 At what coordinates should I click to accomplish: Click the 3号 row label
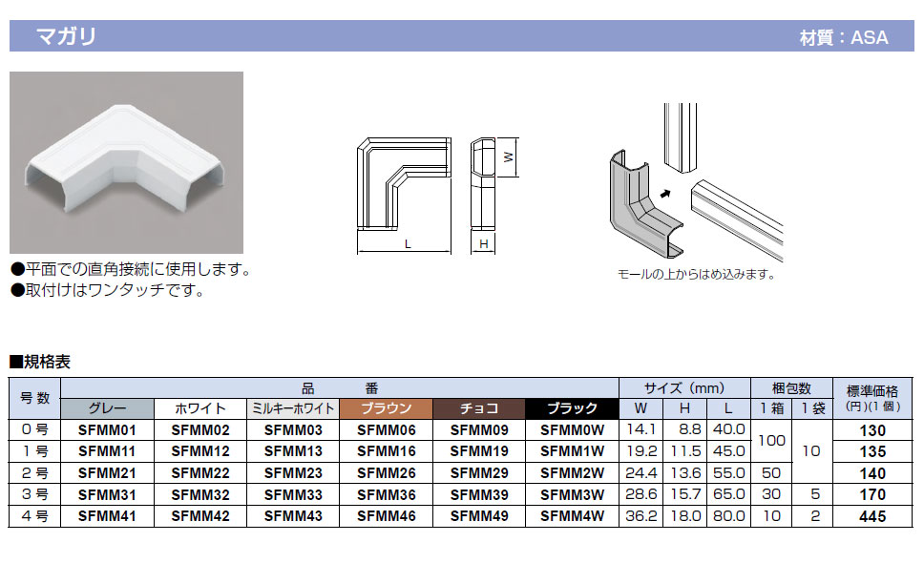tap(34, 494)
